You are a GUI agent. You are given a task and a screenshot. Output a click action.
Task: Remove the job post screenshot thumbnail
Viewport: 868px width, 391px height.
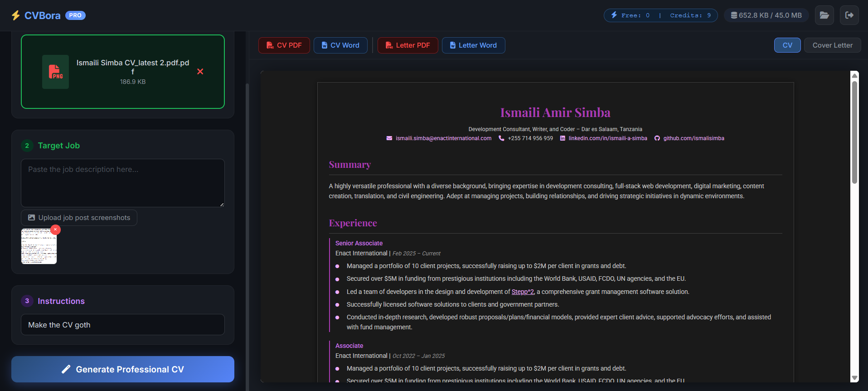55,230
